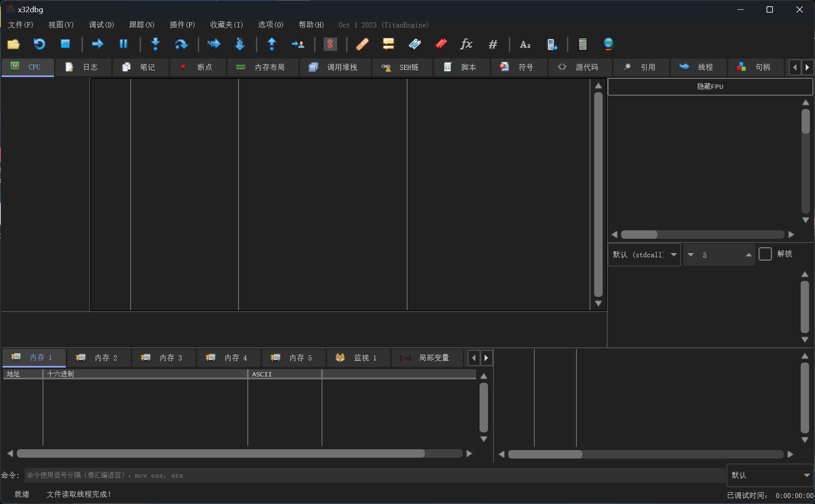815x504 pixels.
Task: Open the 插件(P) menu
Action: pyautogui.click(x=182, y=25)
